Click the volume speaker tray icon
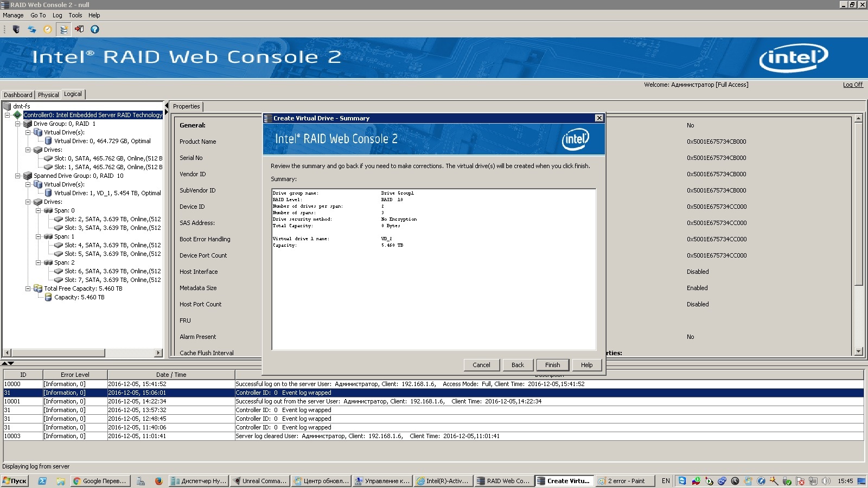 click(826, 481)
